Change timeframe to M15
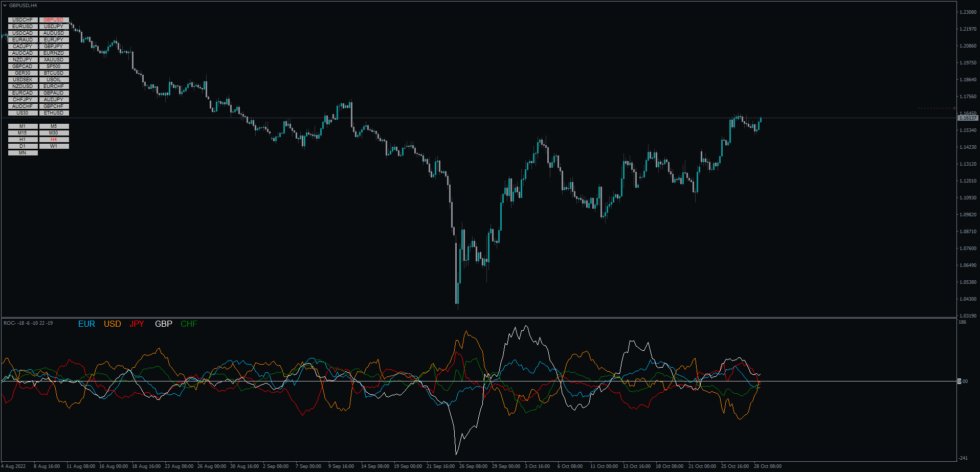Viewport: 980px width, 472px height. [23, 133]
